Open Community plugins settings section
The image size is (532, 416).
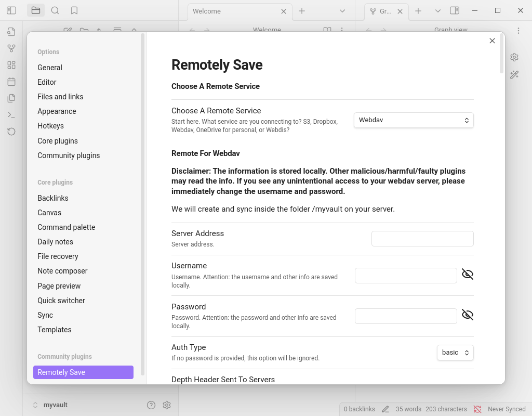pyautogui.click(x=69, y=155)
